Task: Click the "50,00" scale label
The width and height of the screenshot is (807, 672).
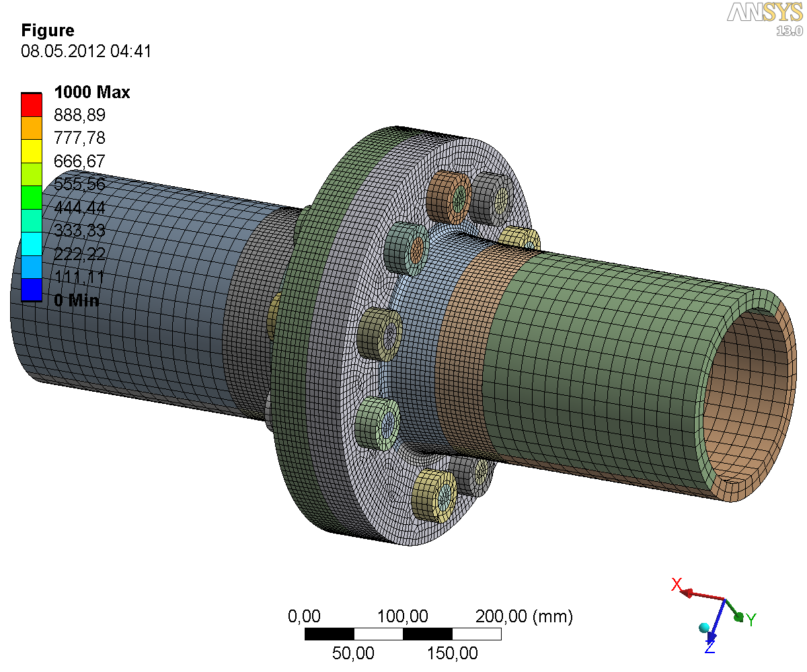Action: (354, 653)
